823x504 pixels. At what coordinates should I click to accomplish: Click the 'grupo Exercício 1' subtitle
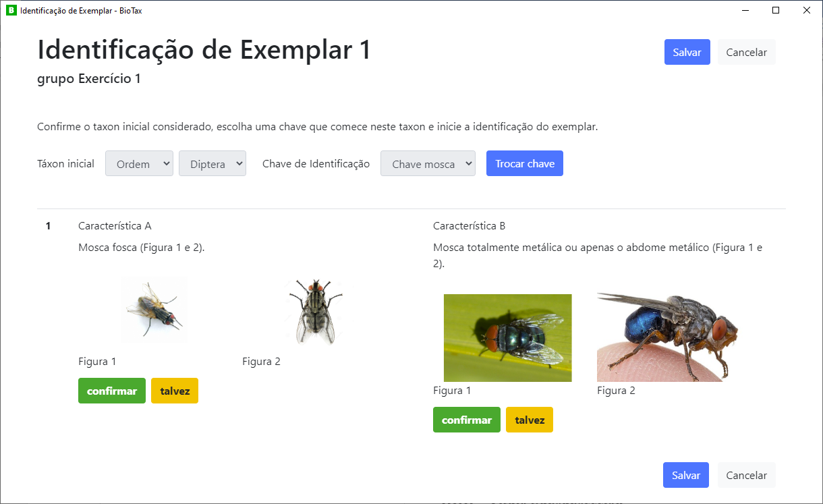click(89, 79)
